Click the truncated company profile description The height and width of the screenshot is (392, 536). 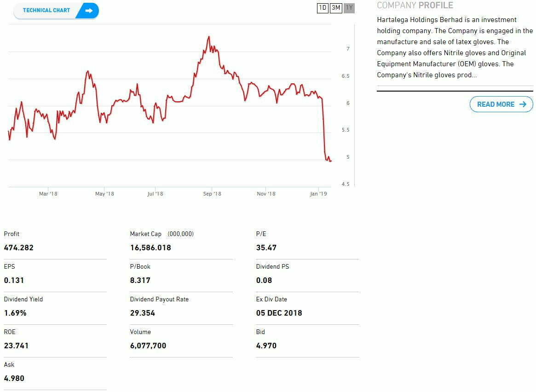[x=455, y=47]
